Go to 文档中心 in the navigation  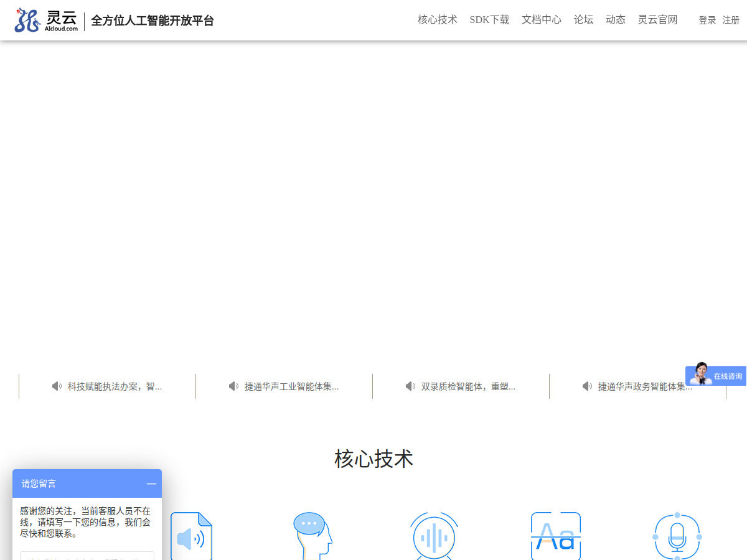[x=542, y=20]
